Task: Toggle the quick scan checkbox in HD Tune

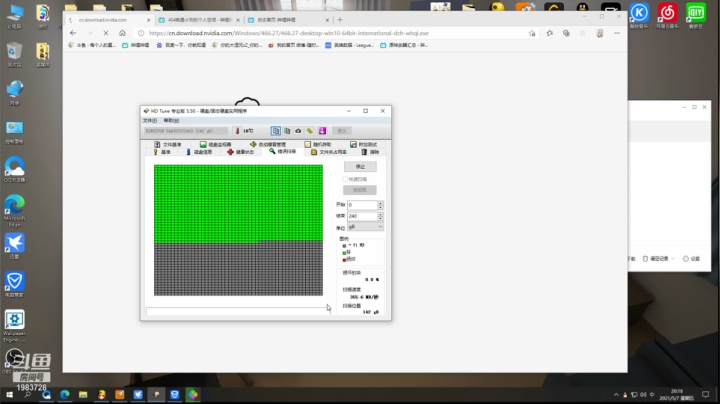Action: coord(345,179)
